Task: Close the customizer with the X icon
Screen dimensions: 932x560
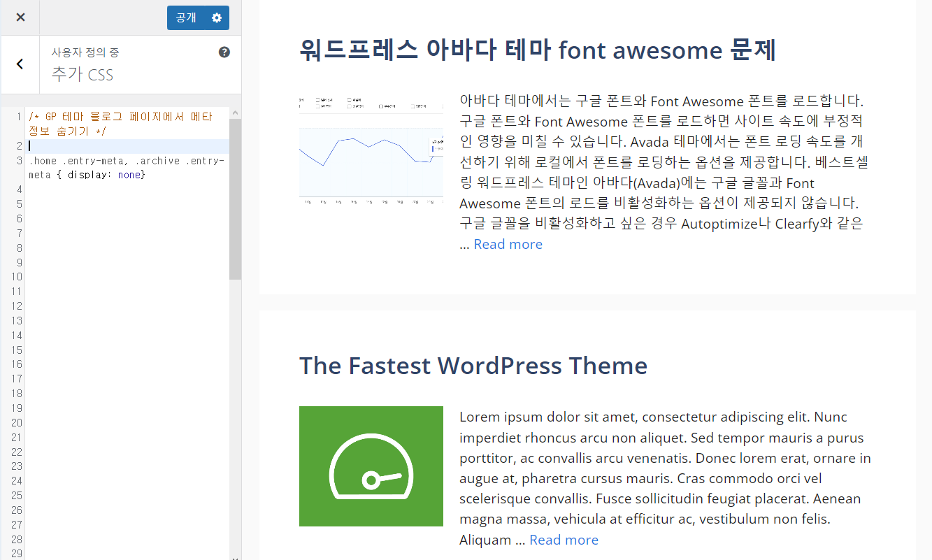Action: click(x=20, y=17)
